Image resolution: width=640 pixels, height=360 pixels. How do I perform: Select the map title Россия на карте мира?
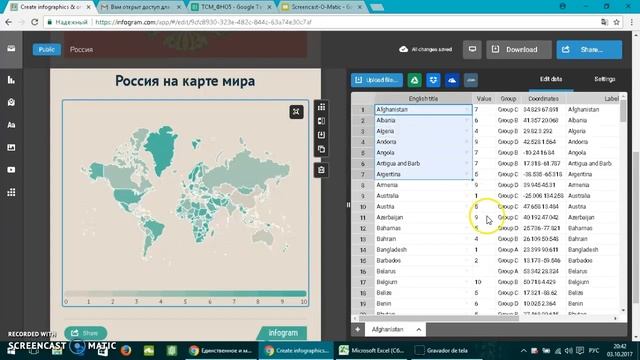(x=185, y=81)
